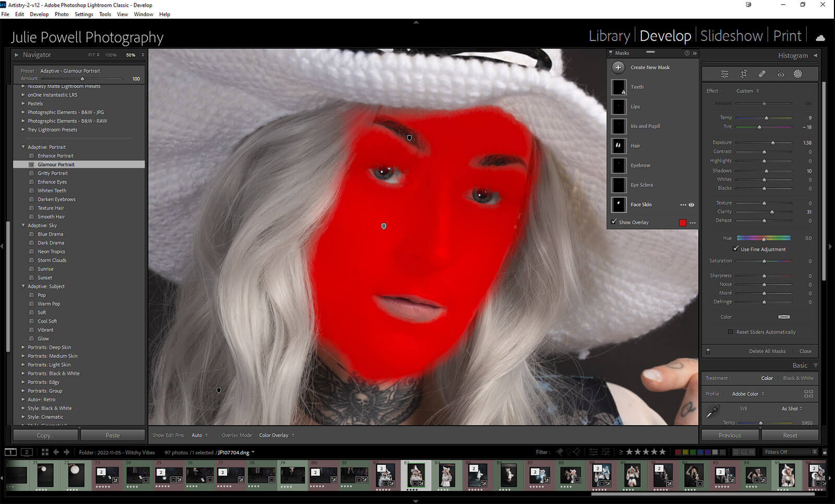Image resolution: width=835 pixels, height=504 pixels.
Task: Click the Masking tool dotted circle icon
Action: point(797,74)
